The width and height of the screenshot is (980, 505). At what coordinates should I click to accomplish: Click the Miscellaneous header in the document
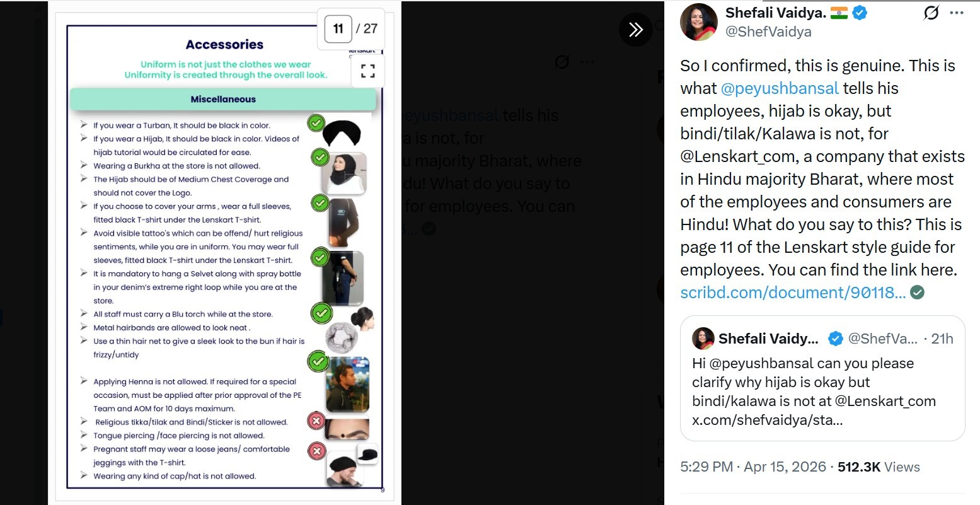[223, 99]
